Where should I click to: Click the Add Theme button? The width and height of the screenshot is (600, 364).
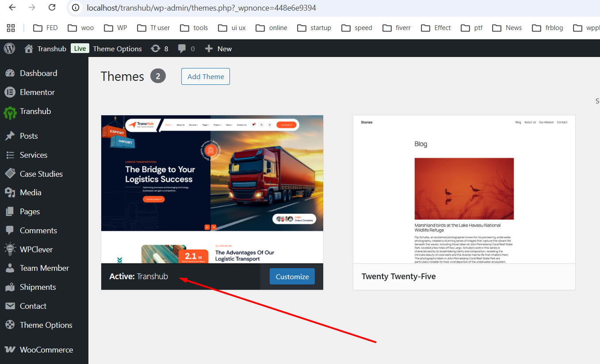pyautogui.click(x=205, y=76)
